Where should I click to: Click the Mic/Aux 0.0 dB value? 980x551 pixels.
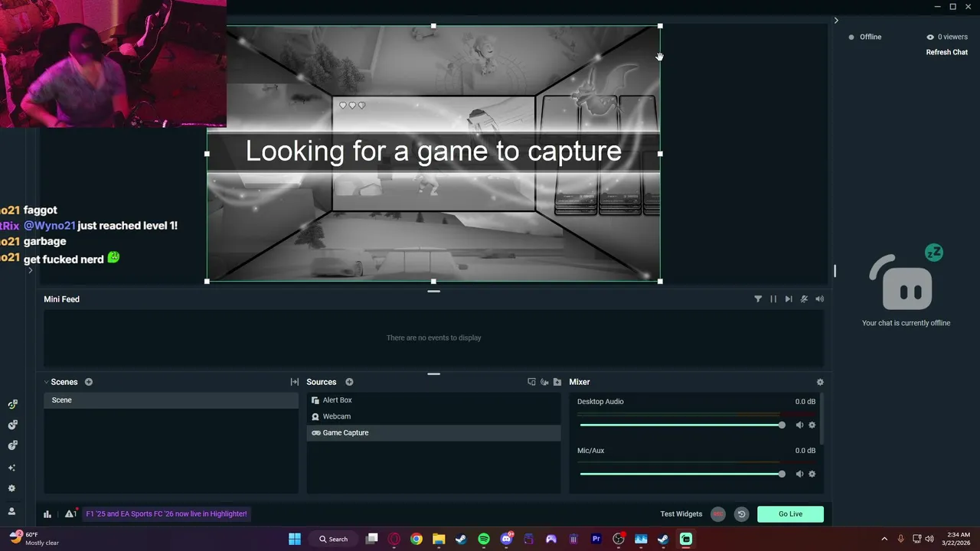tap(805, 451)
